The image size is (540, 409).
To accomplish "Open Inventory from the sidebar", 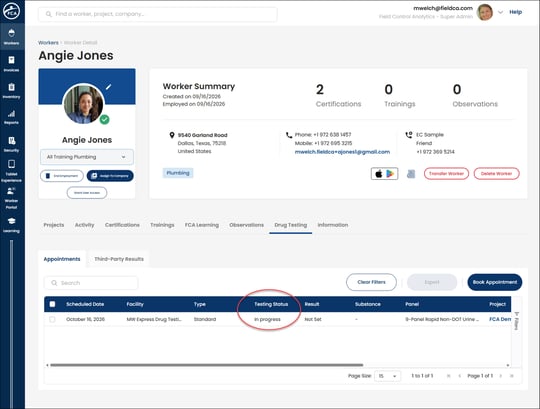I will point(11,91).
